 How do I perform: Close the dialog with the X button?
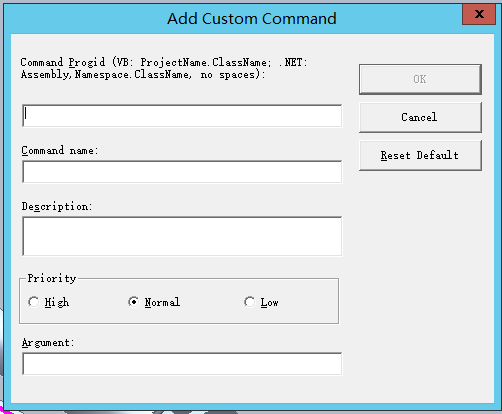click(x=479, y=14)
